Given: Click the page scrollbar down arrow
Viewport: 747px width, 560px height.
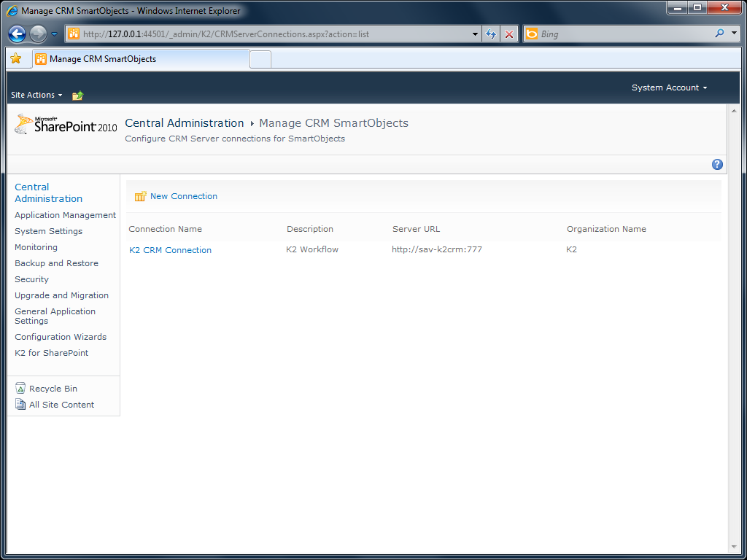Looking at the screenshot, I should click(x=734, y=547).
